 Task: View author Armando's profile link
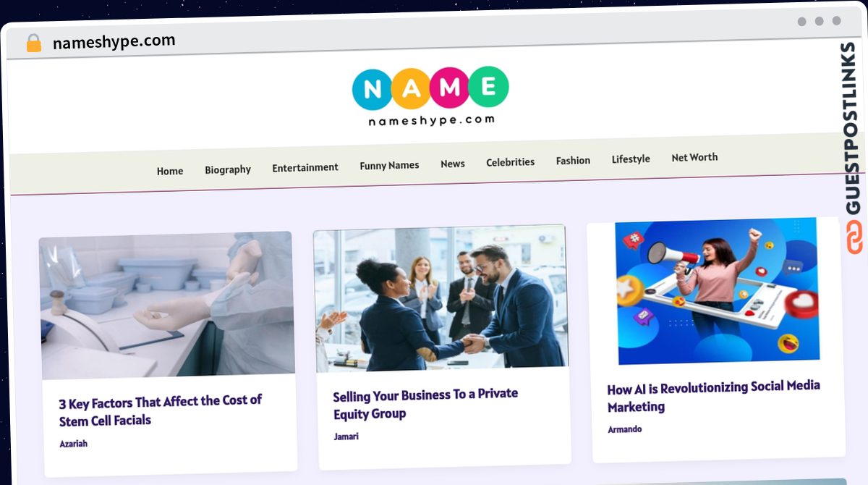point(624,429)
